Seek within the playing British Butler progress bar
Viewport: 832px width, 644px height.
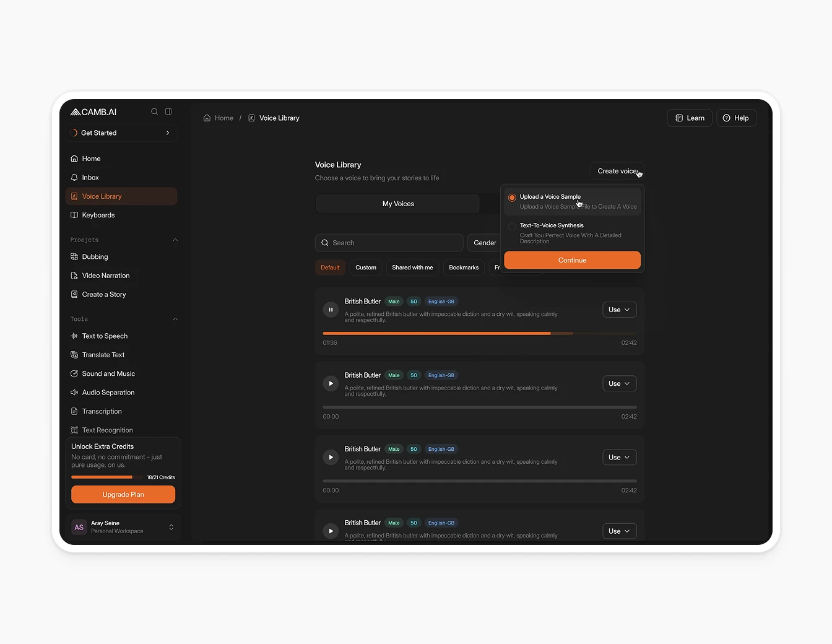click(x=479, y=333)
